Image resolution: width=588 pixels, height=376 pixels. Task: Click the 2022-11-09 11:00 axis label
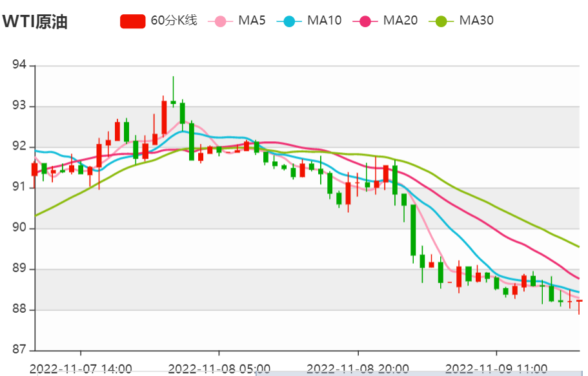tap(496, 369)
